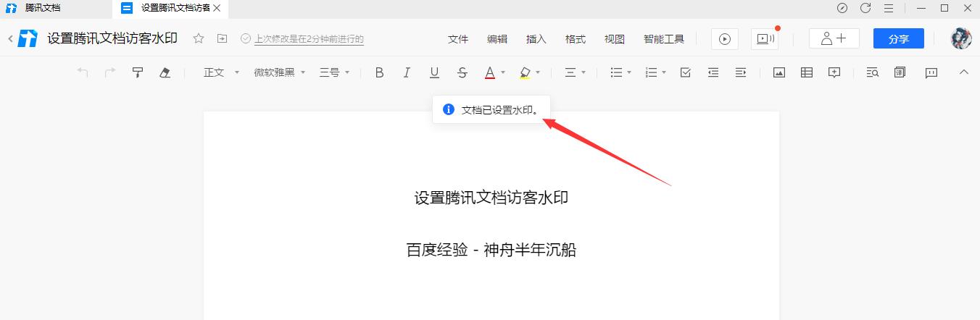Increase paragraph indent
The height and width of the screenshot is (320, 980).
point(741,72)
